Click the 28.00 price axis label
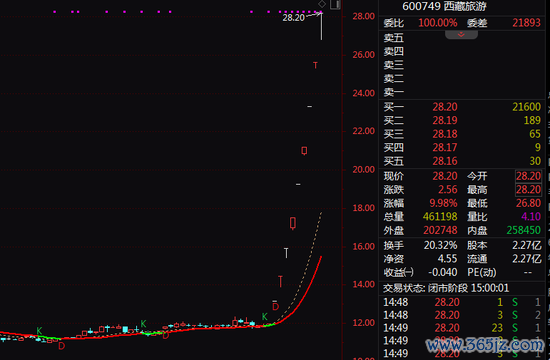The image size is (550, 360). [x=363, y=16]
